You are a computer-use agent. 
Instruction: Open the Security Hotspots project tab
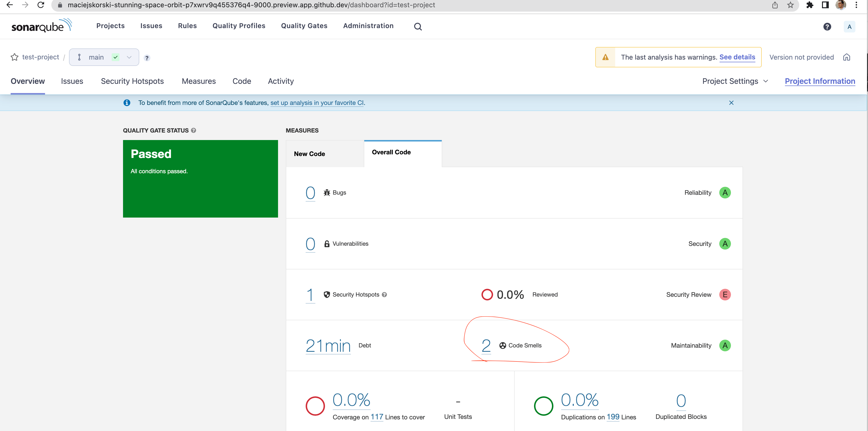[132, 81]
